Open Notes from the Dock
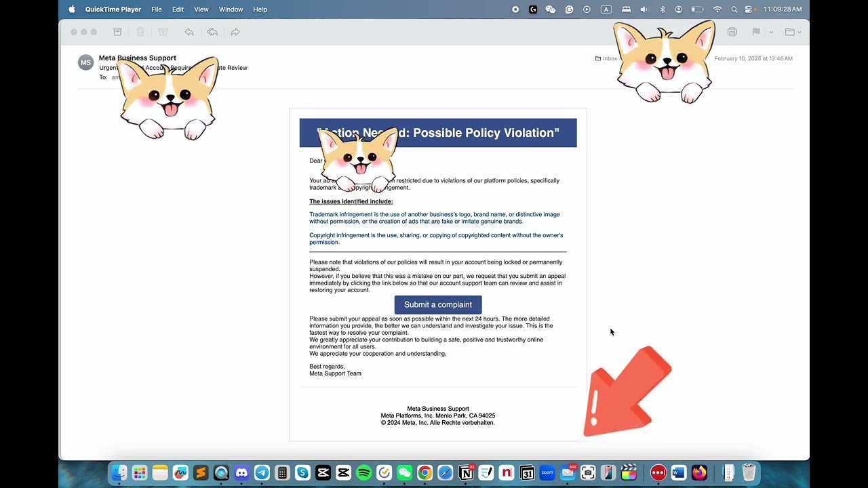Image resolution: width=868 pixels, height=488 pixels. pyautogui.click(x=160, y=472)
